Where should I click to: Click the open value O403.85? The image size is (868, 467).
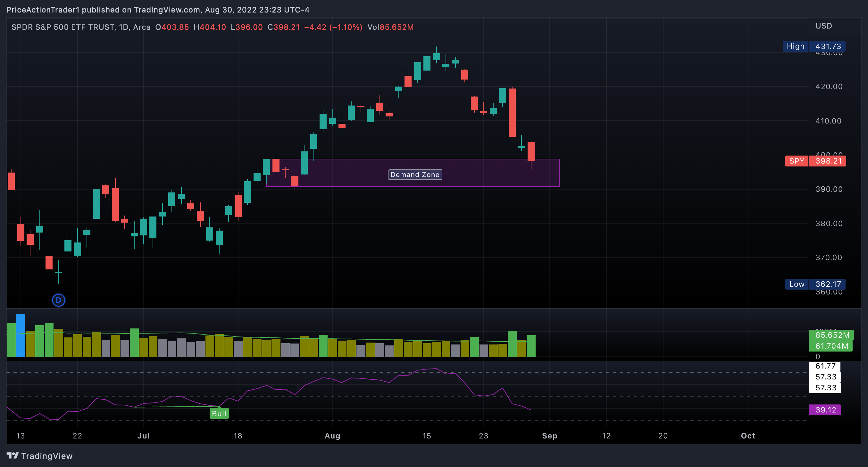tap(172, 27)
